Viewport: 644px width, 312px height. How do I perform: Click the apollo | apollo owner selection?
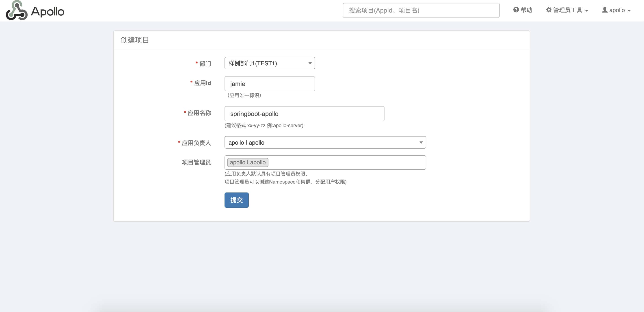325,142
